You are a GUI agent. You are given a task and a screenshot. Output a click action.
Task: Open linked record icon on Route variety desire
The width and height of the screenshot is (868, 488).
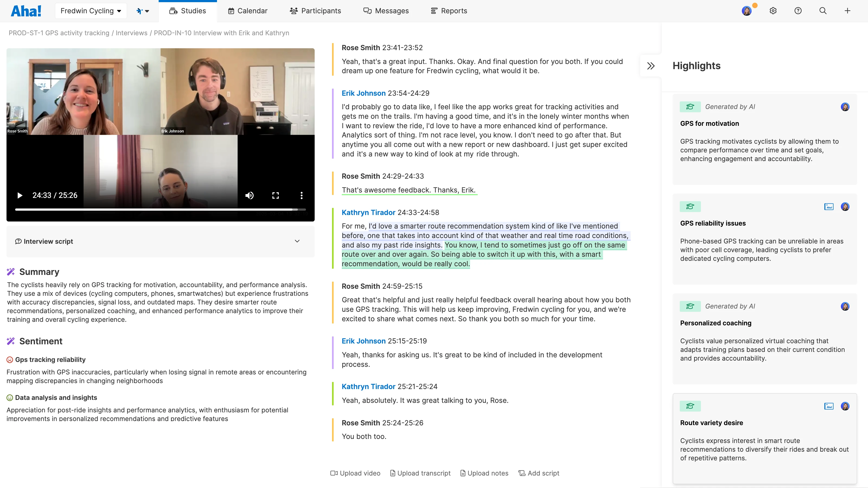tap(829, 406)
